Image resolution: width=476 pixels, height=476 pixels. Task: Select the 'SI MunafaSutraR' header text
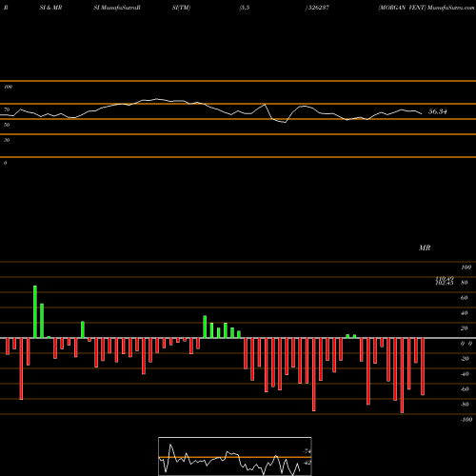click(117, 8)
